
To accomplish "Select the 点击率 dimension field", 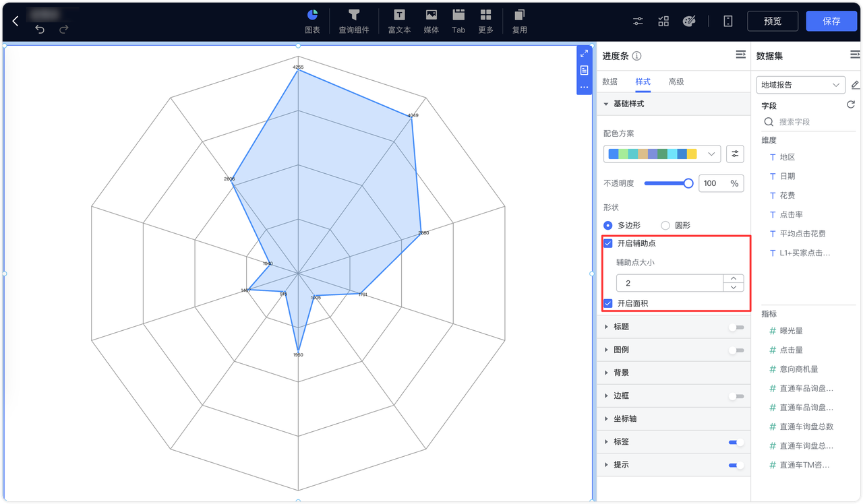I will point(791,215).
